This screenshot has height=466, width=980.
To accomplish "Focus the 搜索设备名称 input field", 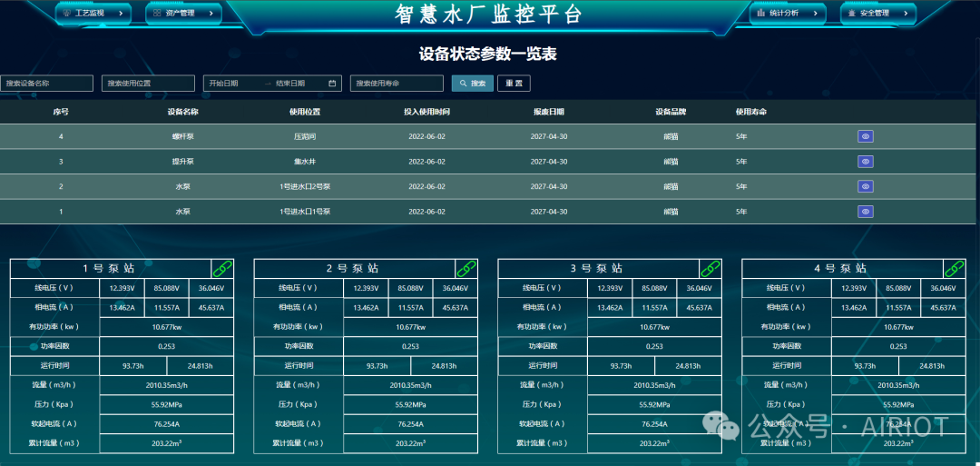I will pos(47,84).
